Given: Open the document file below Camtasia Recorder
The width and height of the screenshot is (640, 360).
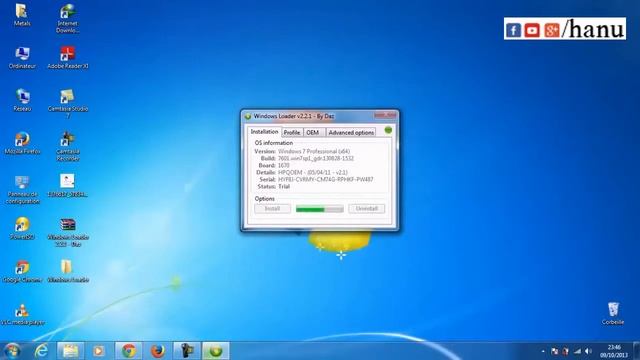Looking at the screenshot, I should (68, 185).
